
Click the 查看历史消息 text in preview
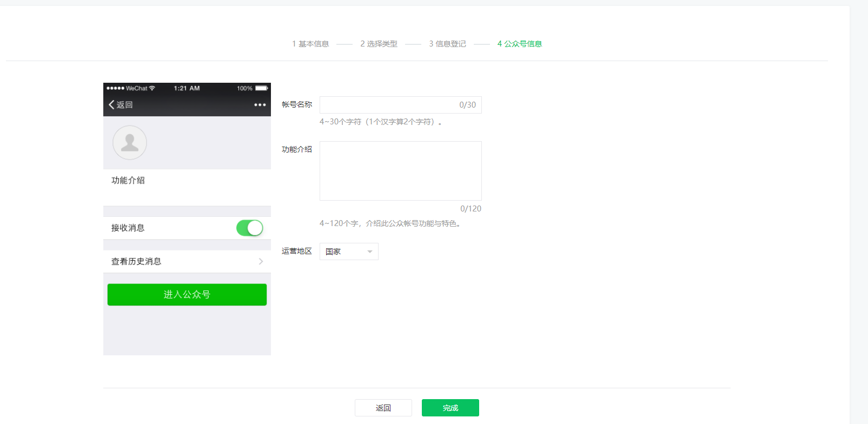click(x=136, y=261)
